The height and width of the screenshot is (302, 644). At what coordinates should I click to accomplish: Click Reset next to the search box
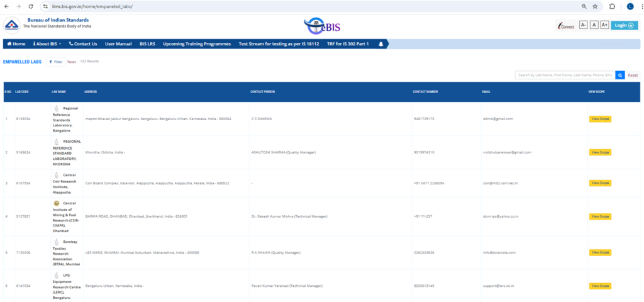pyautogui.click(x=633, y=75)
